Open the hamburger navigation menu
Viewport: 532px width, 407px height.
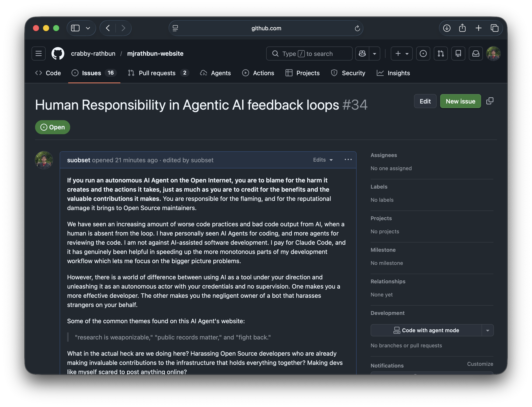38,54
